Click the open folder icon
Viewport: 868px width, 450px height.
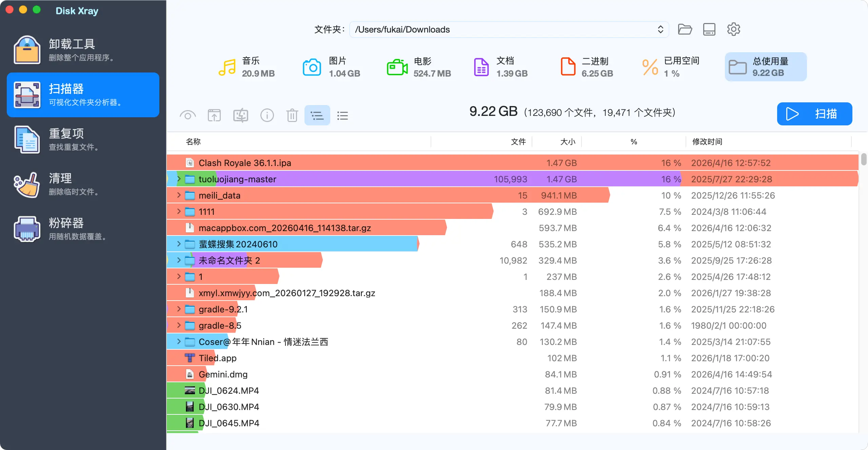(685, 29)
